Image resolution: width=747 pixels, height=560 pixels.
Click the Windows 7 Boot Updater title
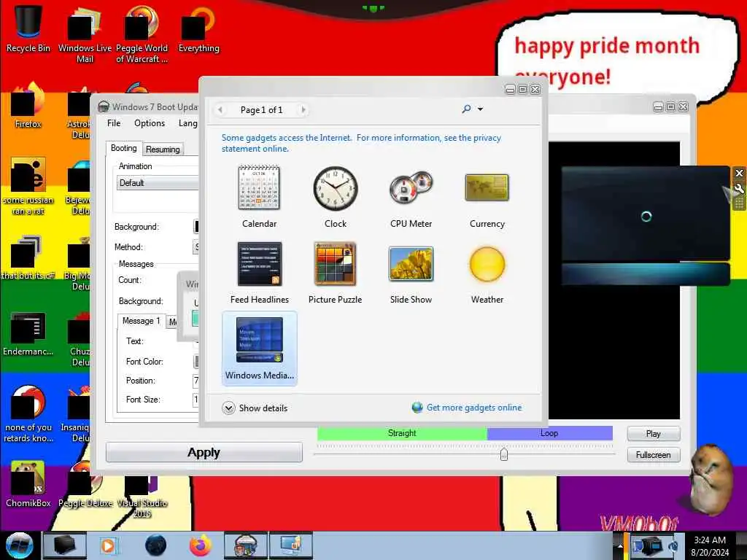[x=155, y=106]
